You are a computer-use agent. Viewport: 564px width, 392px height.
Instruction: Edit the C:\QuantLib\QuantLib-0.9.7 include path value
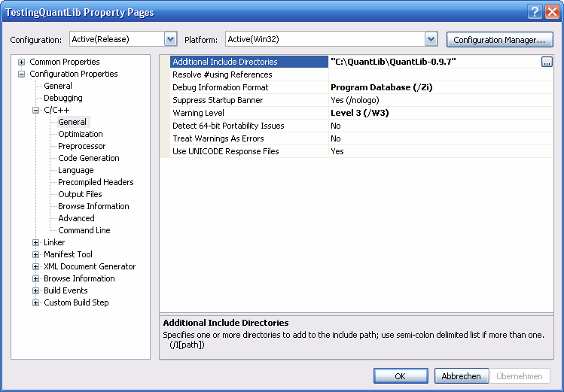pos(434,62)
